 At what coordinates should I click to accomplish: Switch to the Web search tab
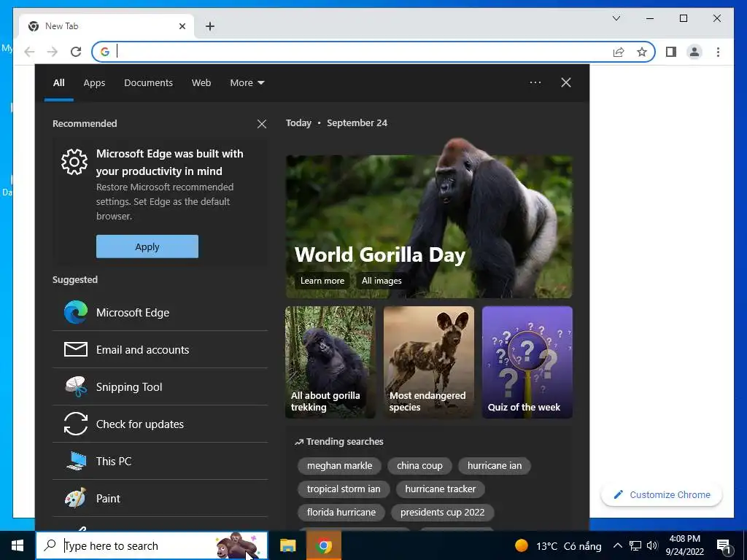tap(201, 83)
